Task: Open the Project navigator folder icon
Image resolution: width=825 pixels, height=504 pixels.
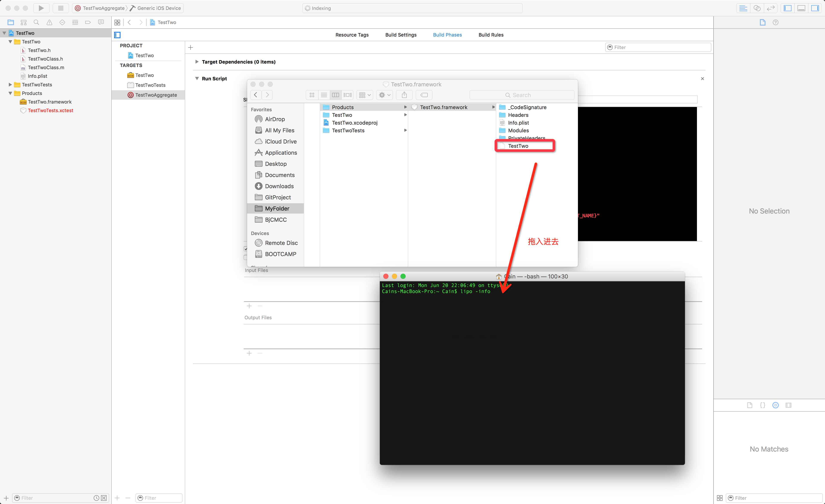Action: 11,22
